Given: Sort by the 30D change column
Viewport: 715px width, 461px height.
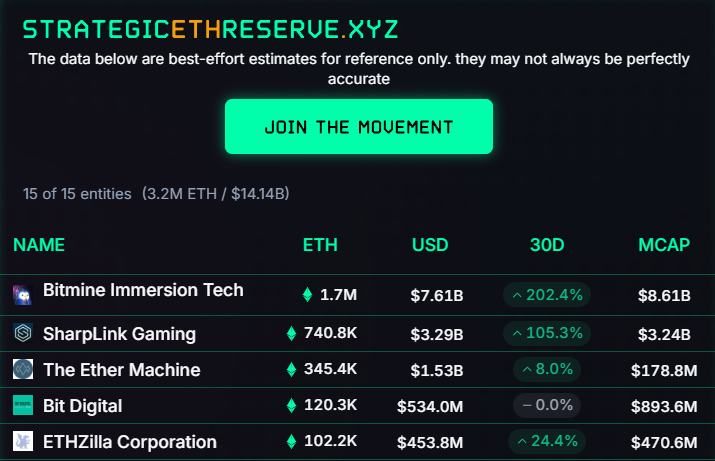Looking at the screenshot, I should click(547, 245).
